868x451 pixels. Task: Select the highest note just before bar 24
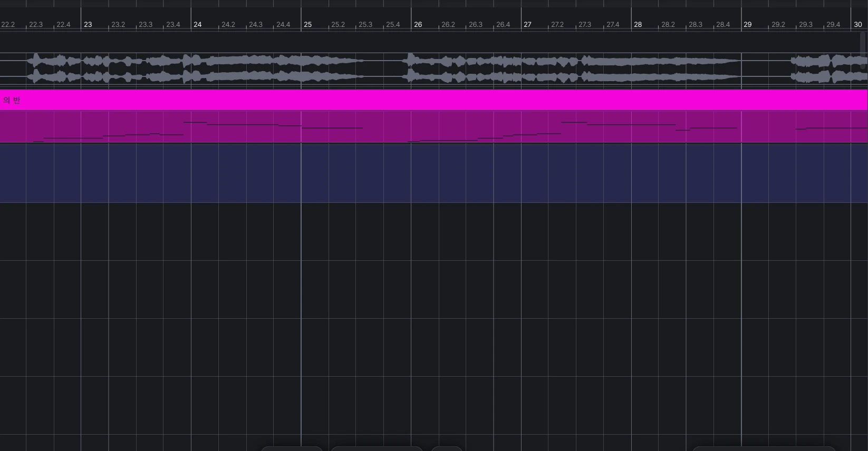tap(195, 122)
